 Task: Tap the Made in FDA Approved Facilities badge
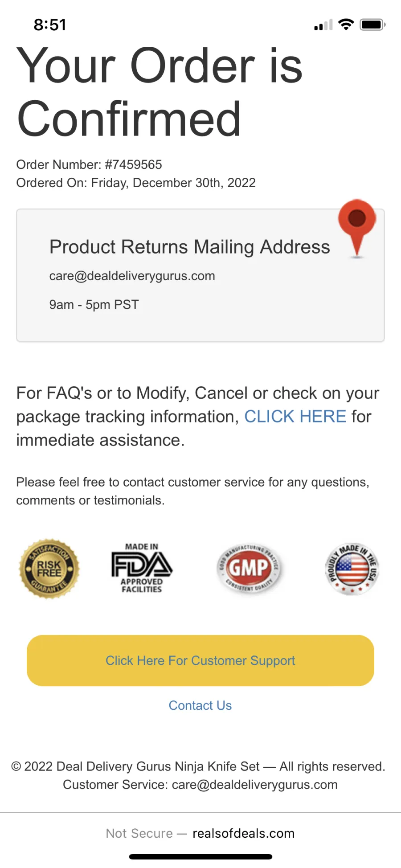pos(142,568)
